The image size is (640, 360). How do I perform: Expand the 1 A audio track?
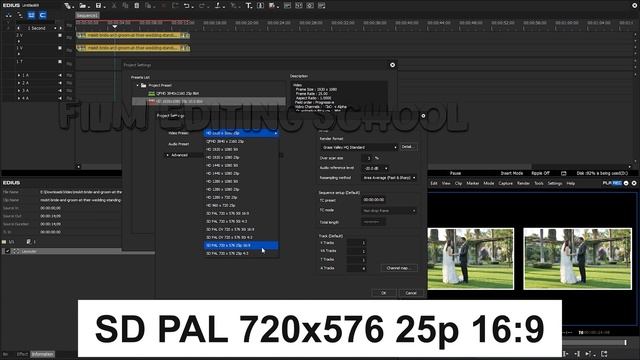(19, 76)
